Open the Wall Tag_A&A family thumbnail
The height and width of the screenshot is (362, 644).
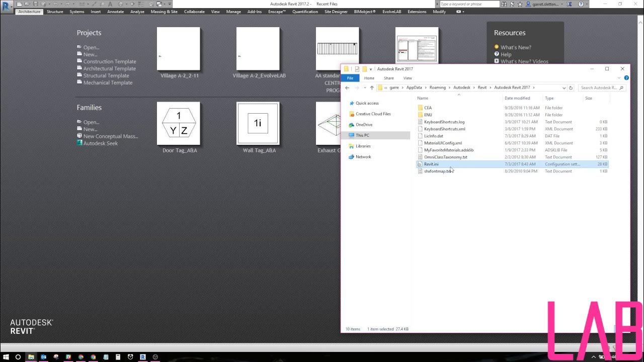click(x=258, y=124)
